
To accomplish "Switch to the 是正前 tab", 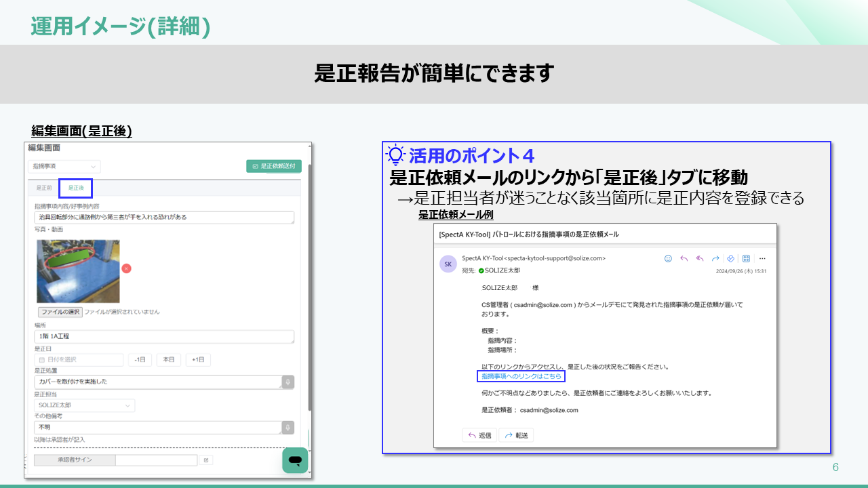I will [x=44, y=188].
